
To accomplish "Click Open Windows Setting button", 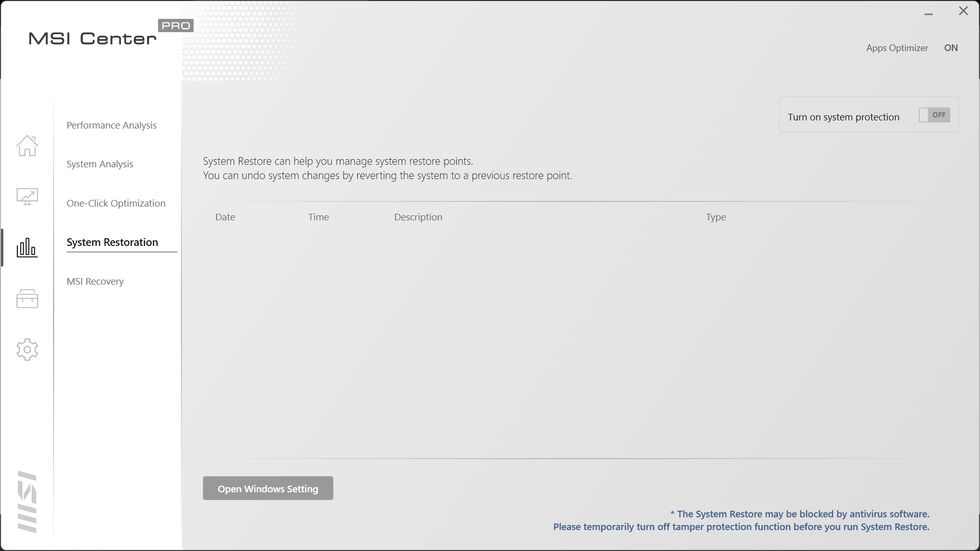I will click(268, 488).
